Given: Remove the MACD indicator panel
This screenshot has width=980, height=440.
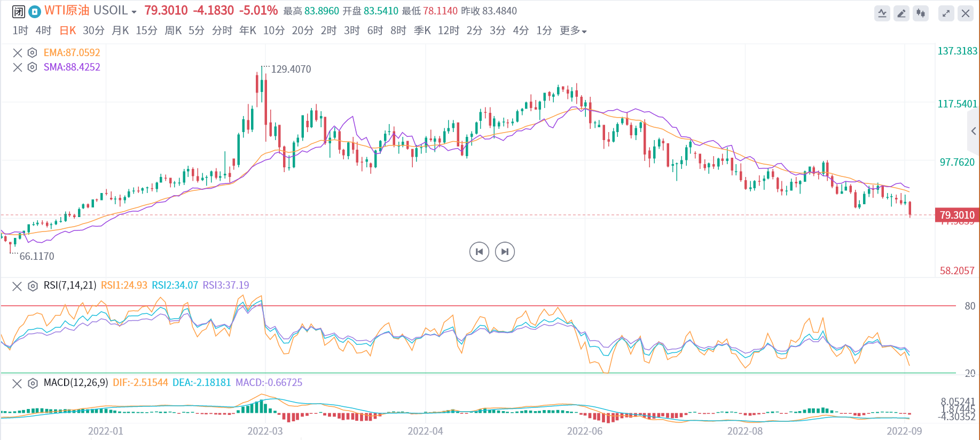Looking at the screenshot, I should pyautogui.click(x=17, y=383).
